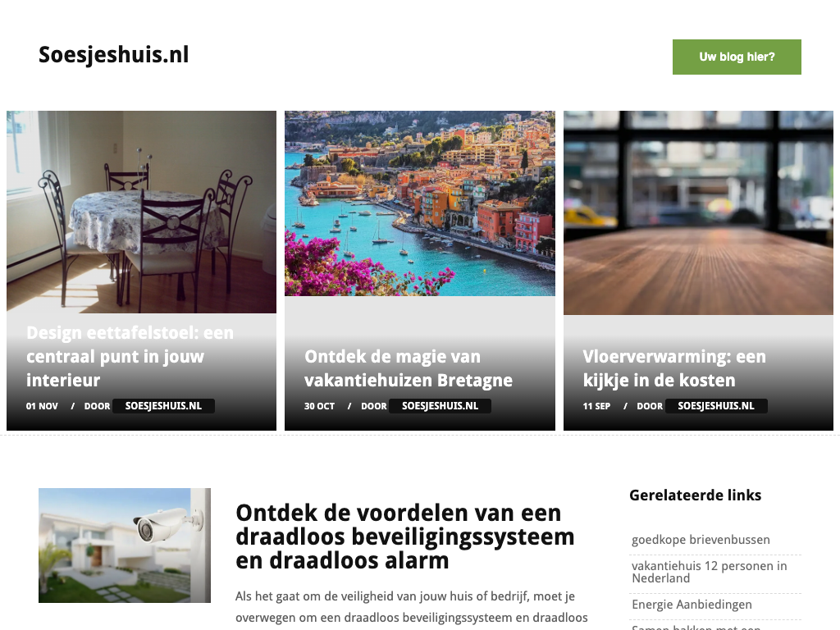
Task: Click the '30 OCT' post date
Action: [319, 406]
